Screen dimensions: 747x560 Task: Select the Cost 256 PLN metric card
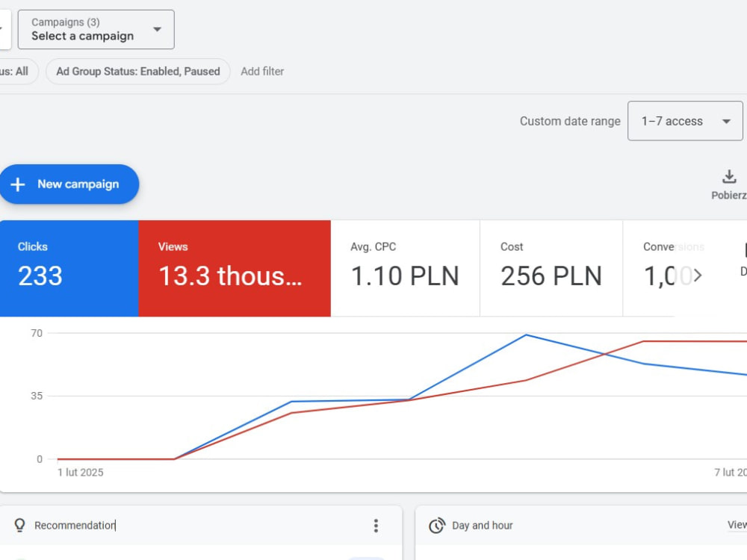pos(551,269)
